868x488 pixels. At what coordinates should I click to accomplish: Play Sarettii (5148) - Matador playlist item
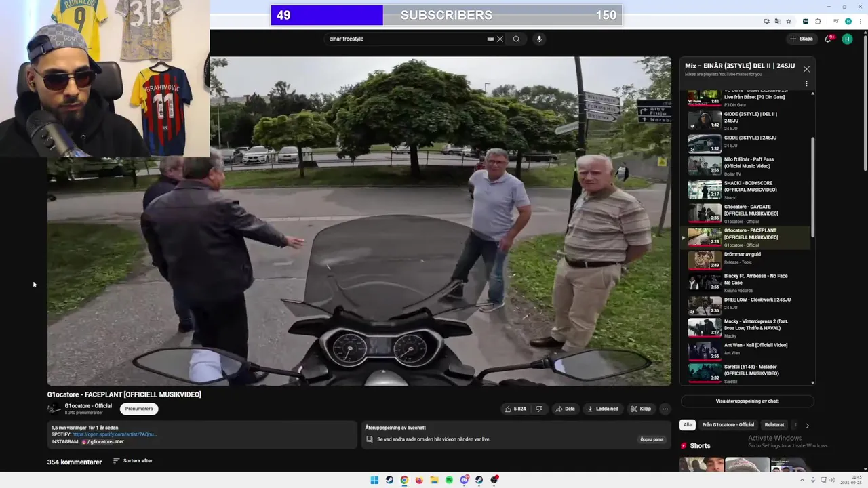tap(749, 373)
